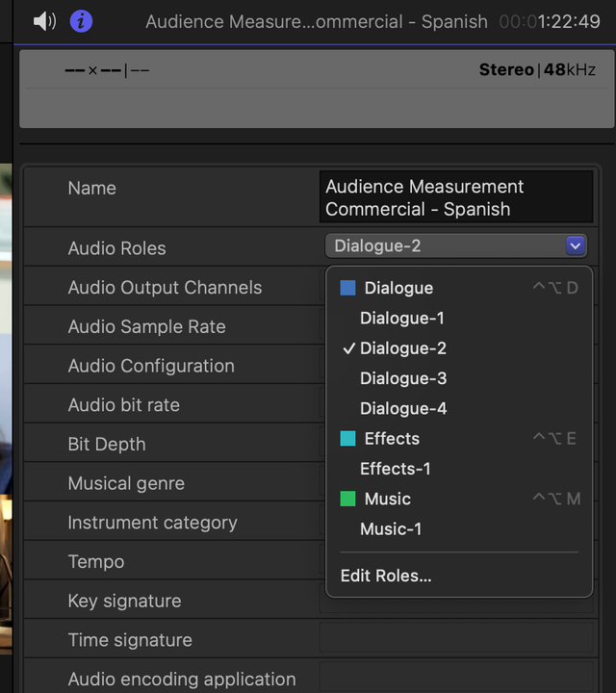Viewport: 616px width, 693px height.
Task: Open Edit Roles… dialog
Action: [x=386, y=576]
